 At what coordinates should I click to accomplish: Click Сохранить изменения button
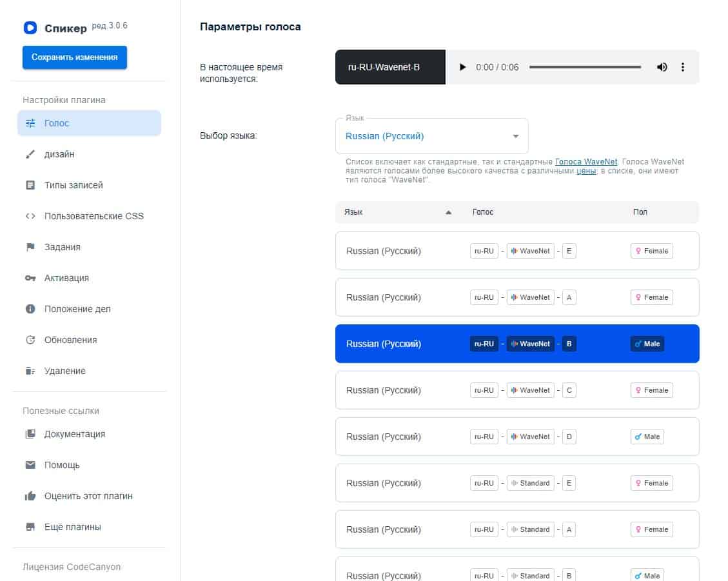[75, 57]
